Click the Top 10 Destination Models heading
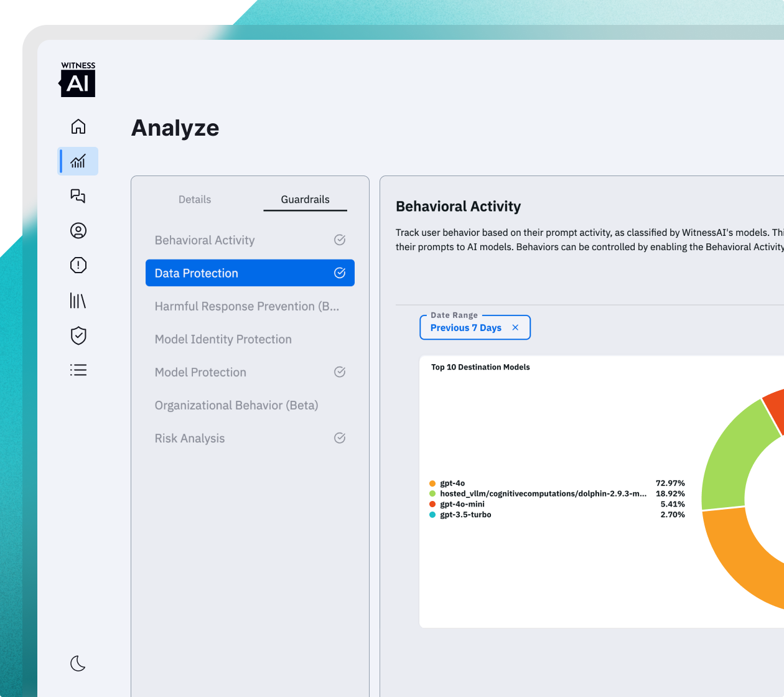This screenshot has height=697, width=784. tap(480, 367)
